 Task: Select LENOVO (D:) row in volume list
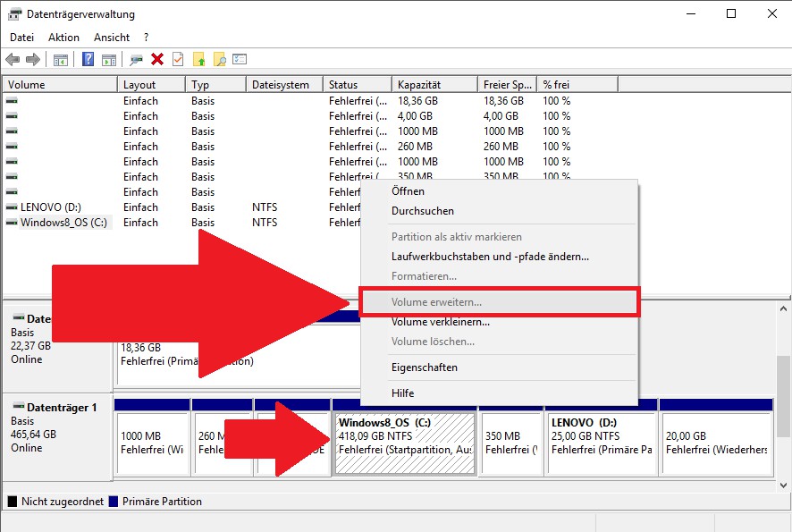point(50,207)
